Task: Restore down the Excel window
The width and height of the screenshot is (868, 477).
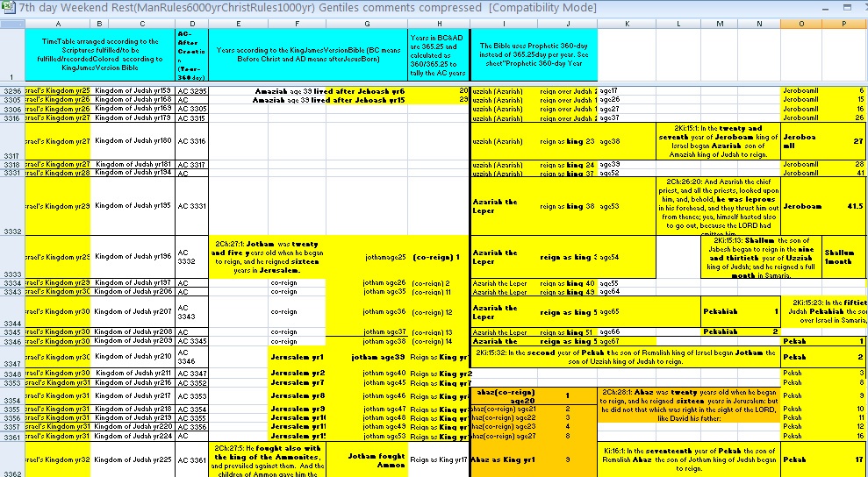Action: pyautogui.click(x=847, y=8)
